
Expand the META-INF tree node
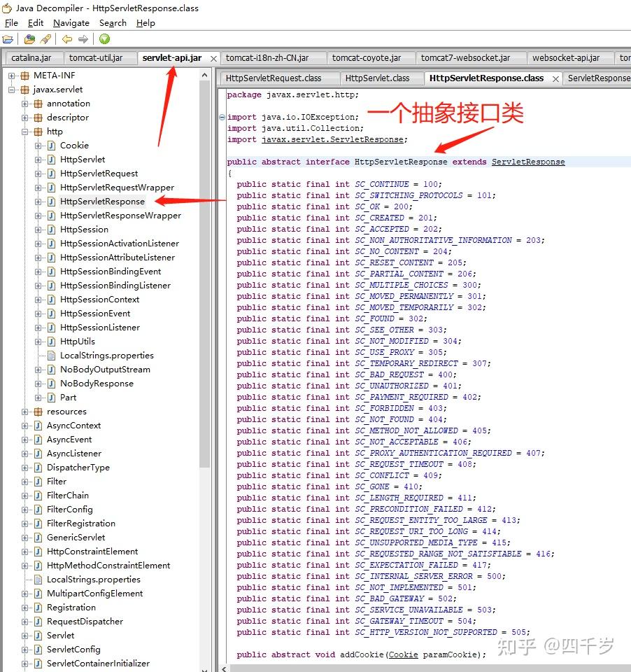click(x=12, y=76)
